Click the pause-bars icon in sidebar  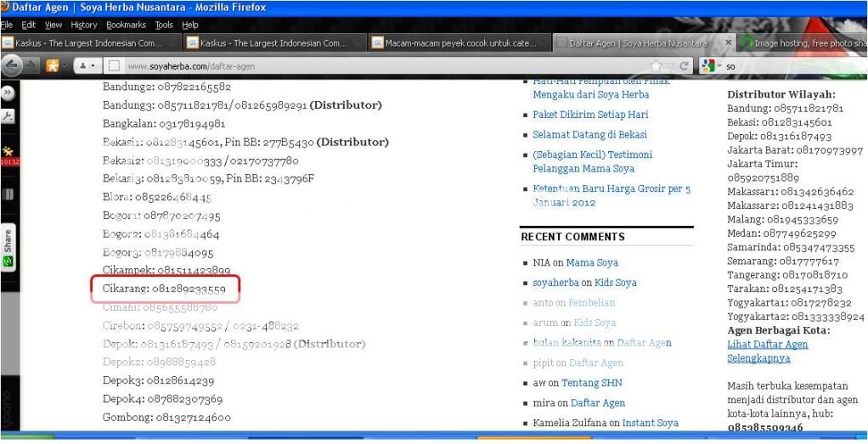(8, 194)
